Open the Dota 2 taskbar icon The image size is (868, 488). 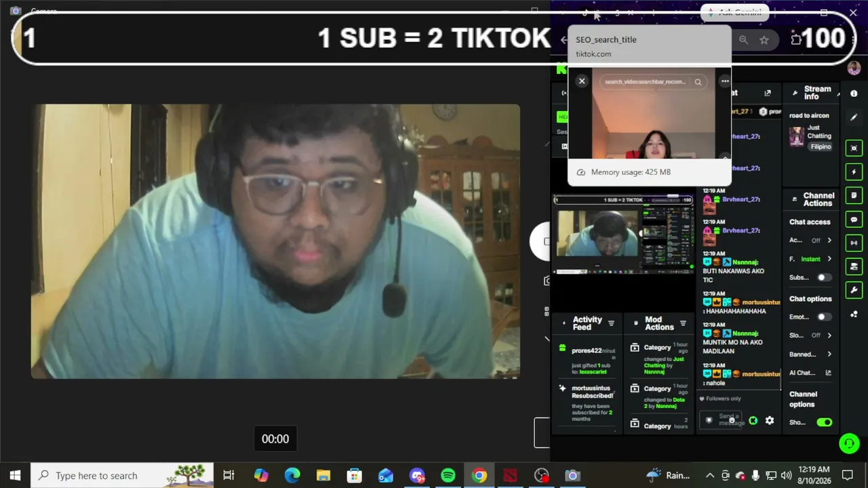click(x=511, y=475)
